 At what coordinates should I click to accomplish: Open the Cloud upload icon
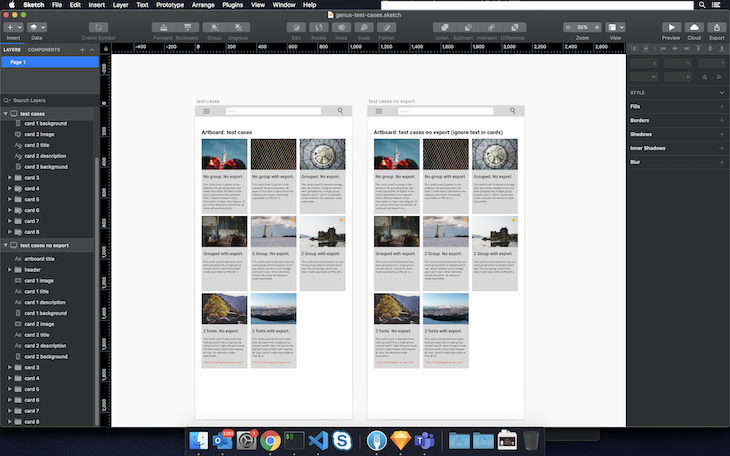pos(694,27)
